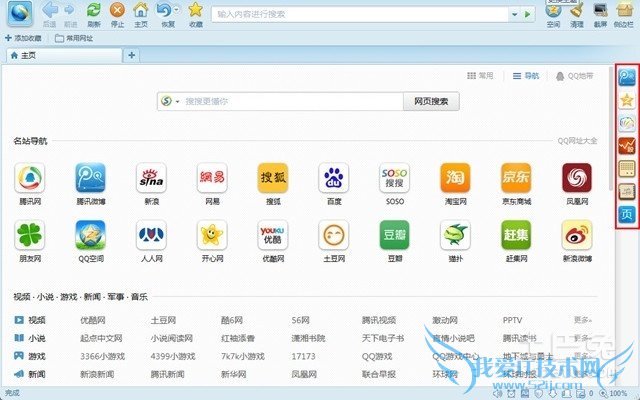Viewport: 640px width, 400px height.
Task: Open sidebar blue page icon
Action: [x=627, y=214]
